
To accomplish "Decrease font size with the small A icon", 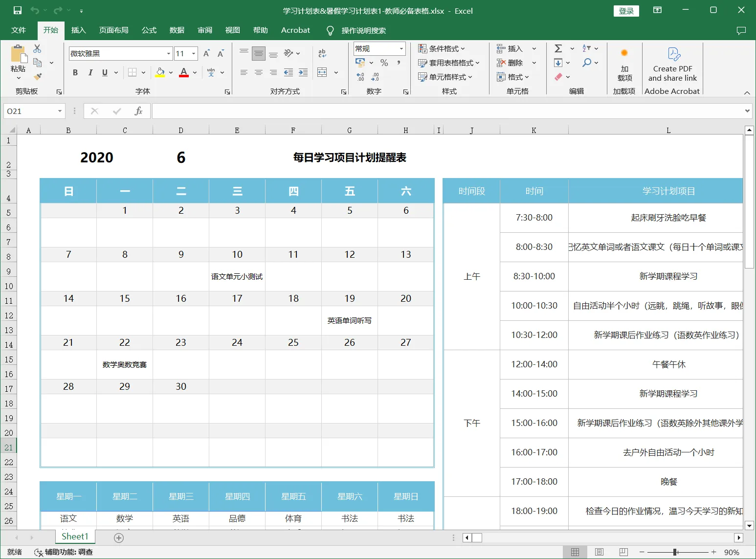I will pos(221,53).
